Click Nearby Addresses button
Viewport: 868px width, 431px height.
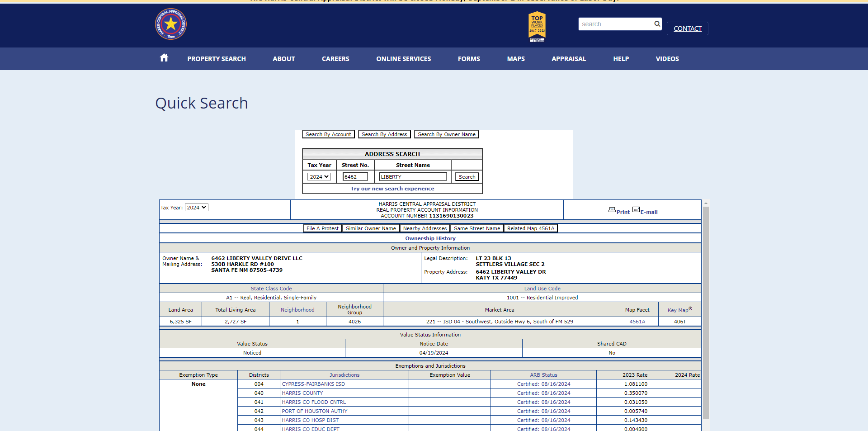[x=425, y=228]
